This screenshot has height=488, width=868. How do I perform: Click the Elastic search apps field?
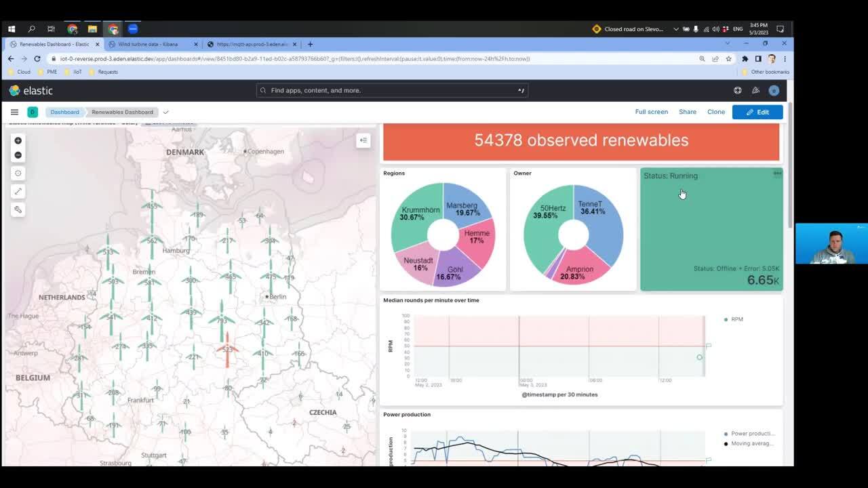[x=392, y=90]
